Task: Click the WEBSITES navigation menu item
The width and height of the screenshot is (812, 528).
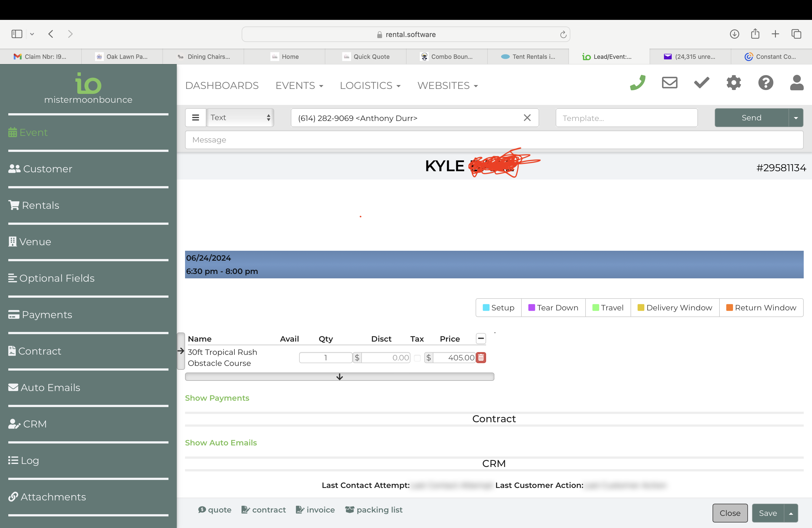Action: tap(448, 85)
